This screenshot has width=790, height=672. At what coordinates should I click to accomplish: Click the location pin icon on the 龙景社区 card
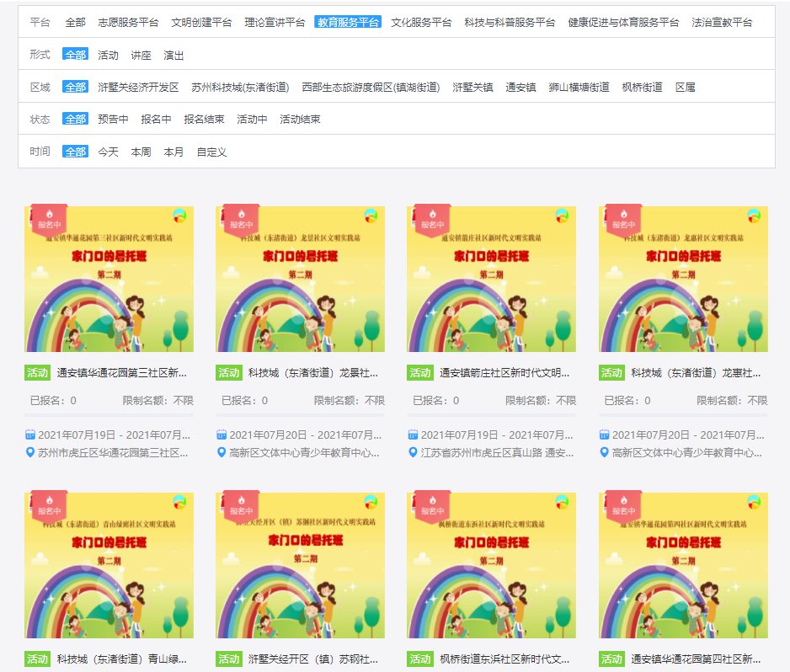[222, 453]
